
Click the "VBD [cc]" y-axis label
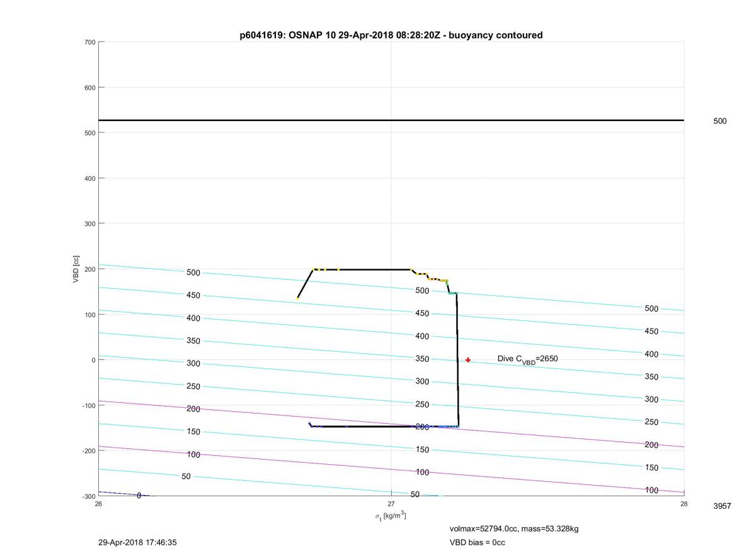(76, 269)
